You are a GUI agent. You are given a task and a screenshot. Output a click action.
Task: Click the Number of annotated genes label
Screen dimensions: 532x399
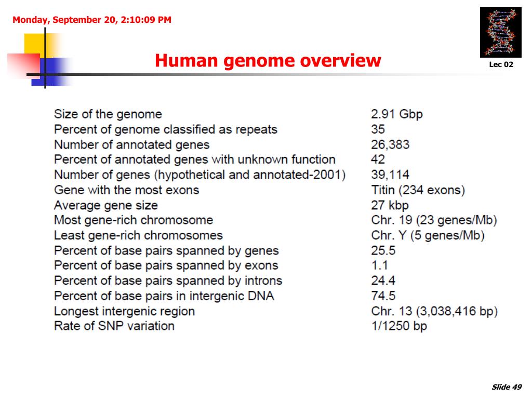coord(131,145)
